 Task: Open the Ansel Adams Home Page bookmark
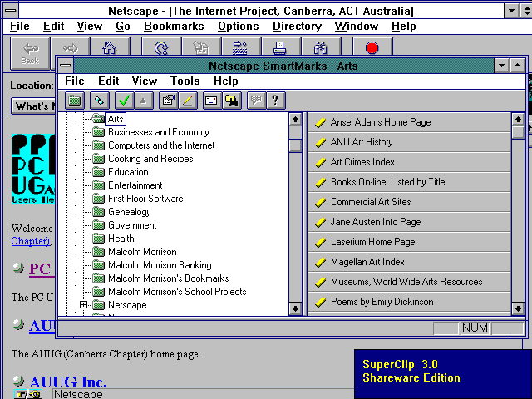click(x=381, y=122)
